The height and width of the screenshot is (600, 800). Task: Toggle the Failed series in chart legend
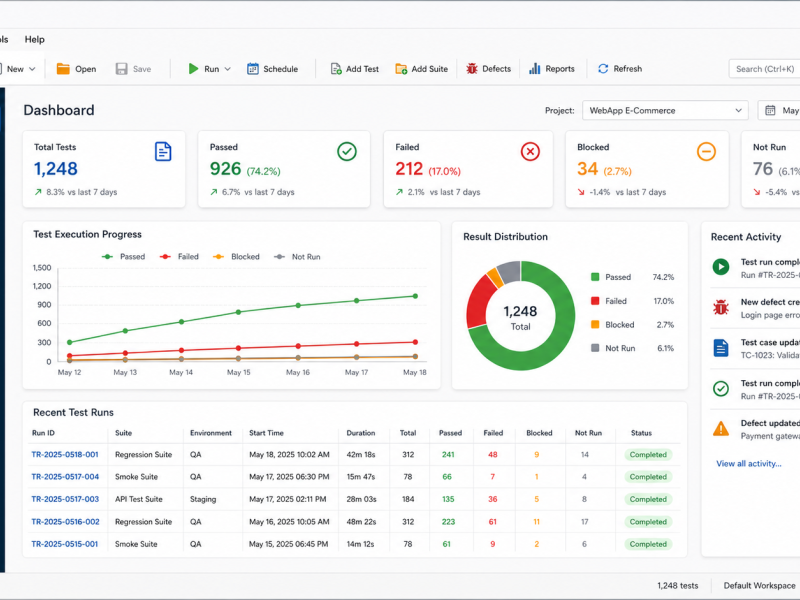[x=179, y=257]
